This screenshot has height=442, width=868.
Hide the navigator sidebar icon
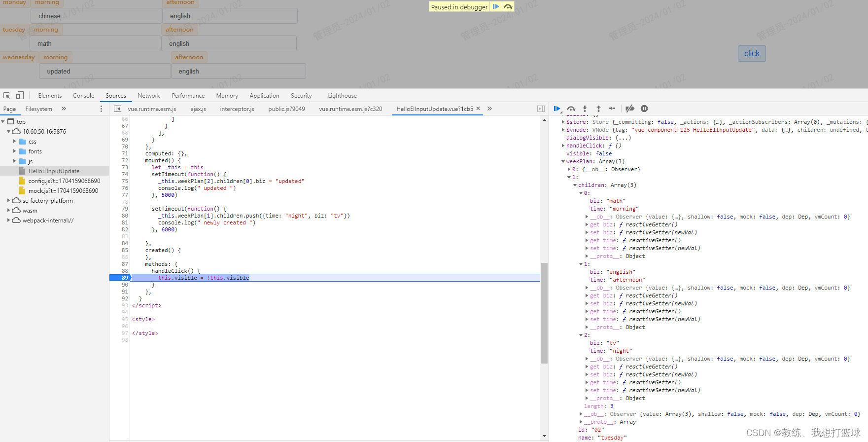117,109
